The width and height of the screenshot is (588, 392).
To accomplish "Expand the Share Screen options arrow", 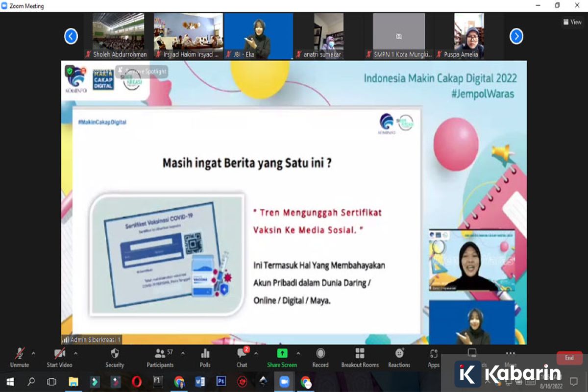I will tap(298, 353).
